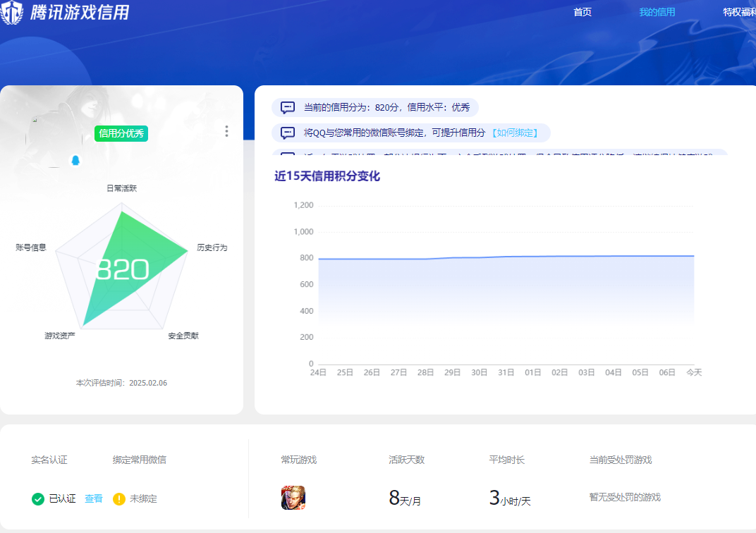Click the 当前受处罚游戏 heading
Screen dimensions: 756x533
621,460
